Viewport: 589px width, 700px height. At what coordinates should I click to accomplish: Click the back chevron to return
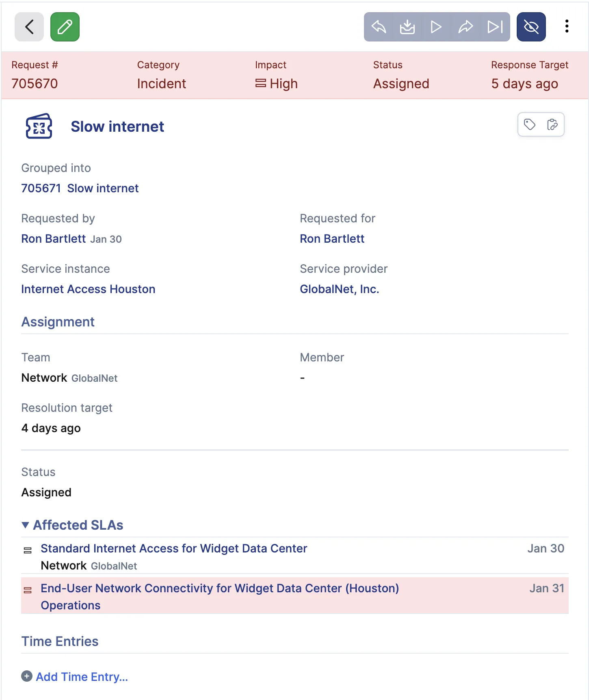(x=29, y=27)
